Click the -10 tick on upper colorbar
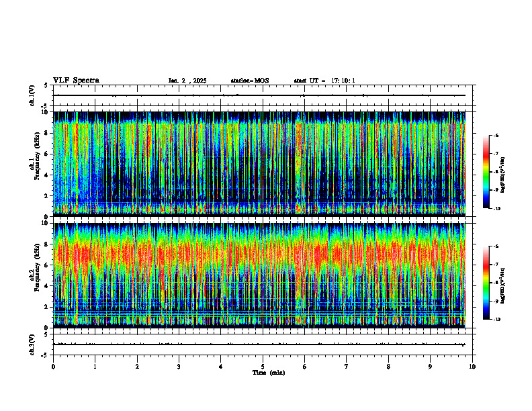This screenshot has width=532, height=411. tap(496, 209)
